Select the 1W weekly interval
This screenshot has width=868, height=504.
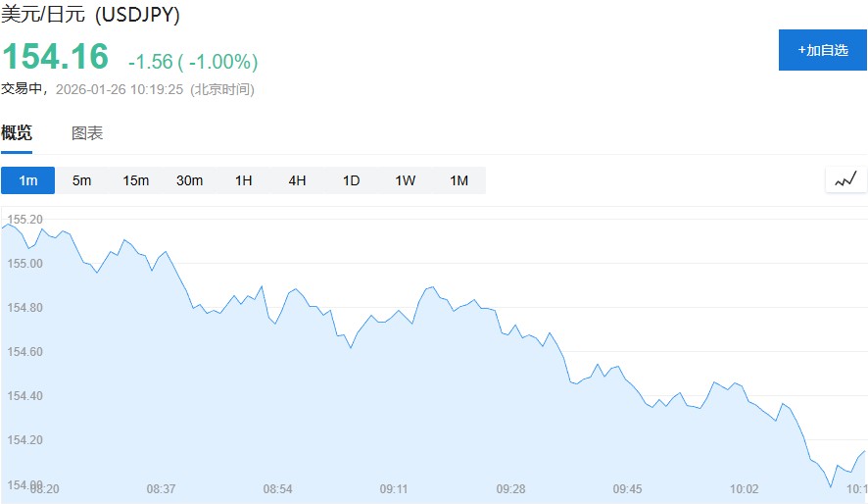click(405, 180)
